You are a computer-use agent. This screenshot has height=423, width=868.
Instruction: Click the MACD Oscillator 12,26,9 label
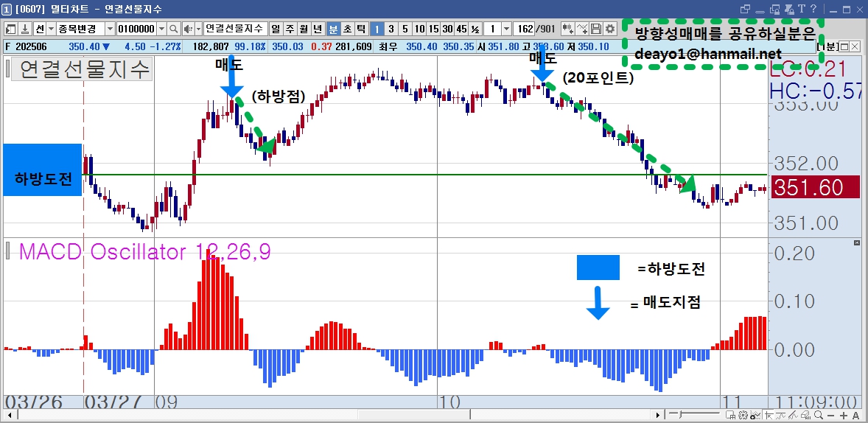(144, 252)
